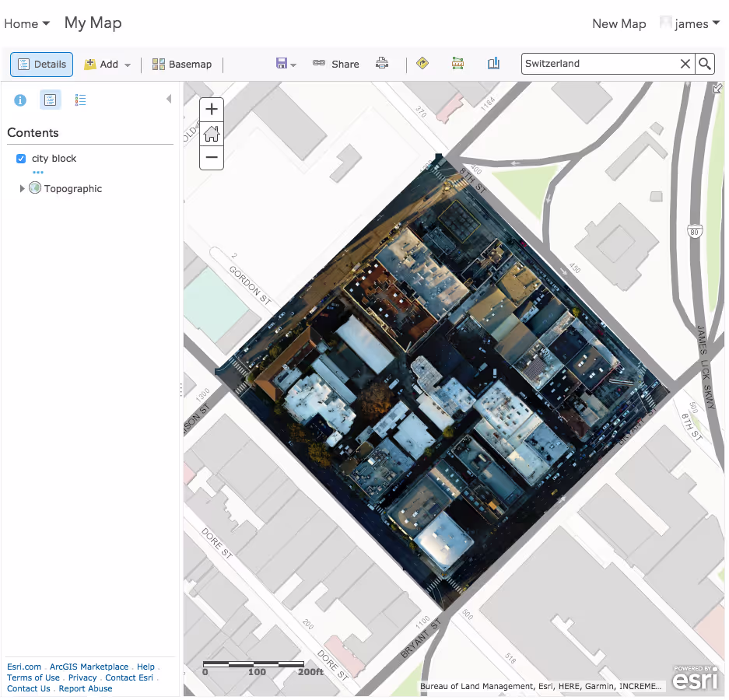Viewport: 729px width, 700px height.
Task: Uncheck the city block layer
Action: (x=21, y=159)
